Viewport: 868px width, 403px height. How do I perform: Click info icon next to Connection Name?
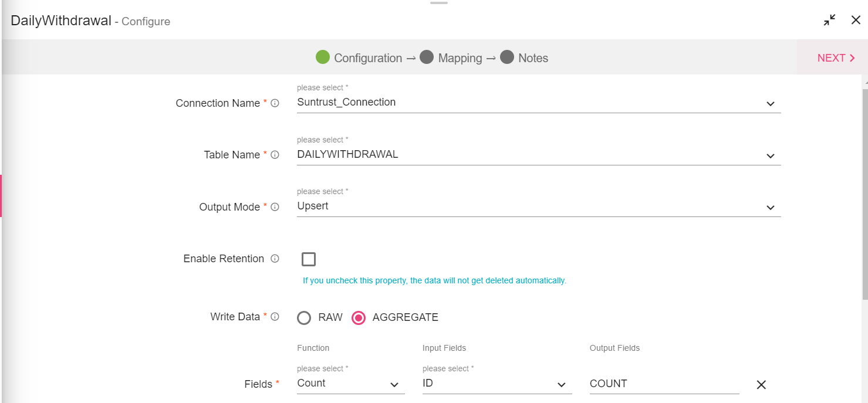click(x=275, y=103)
